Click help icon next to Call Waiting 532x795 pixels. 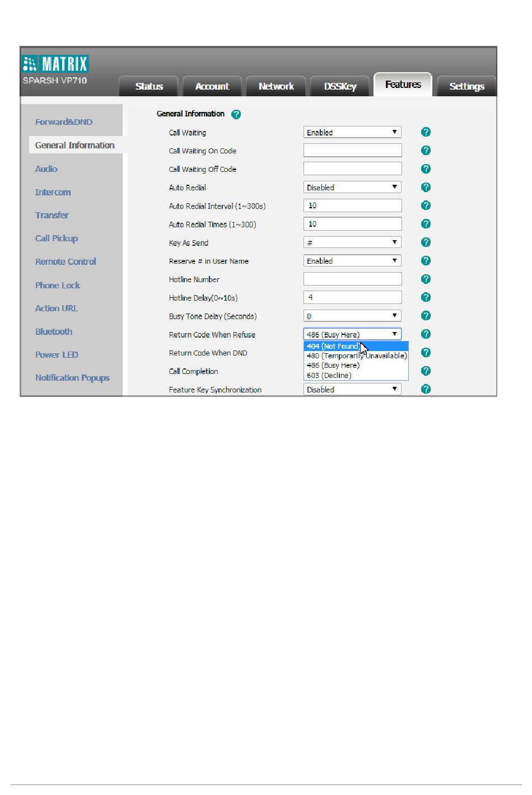coord(426,132)
